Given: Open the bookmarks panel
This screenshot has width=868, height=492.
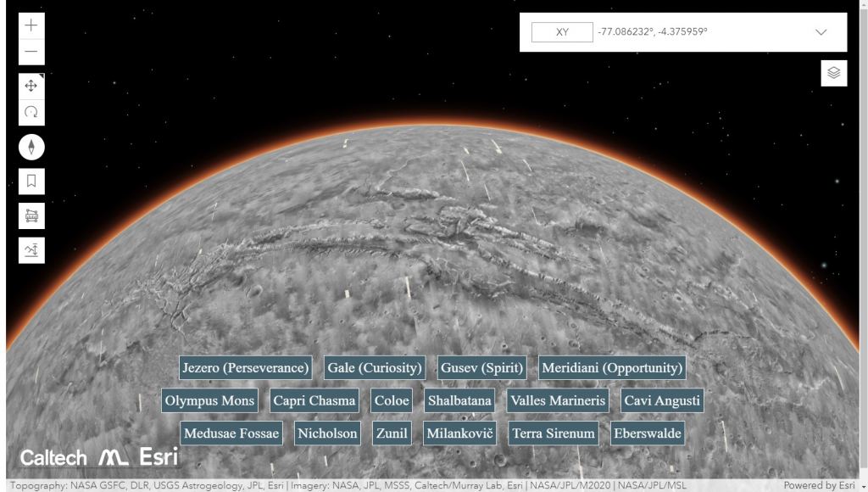Looking at the screenshot, I should pos(31,181).
